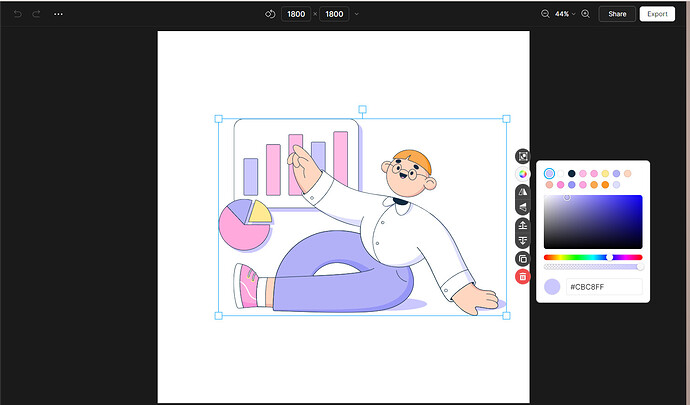Image resolution: width=690 pixels, height=405 pixels.
Task: Click the bottom-left selection corner handle
Action: coord(219,316)
